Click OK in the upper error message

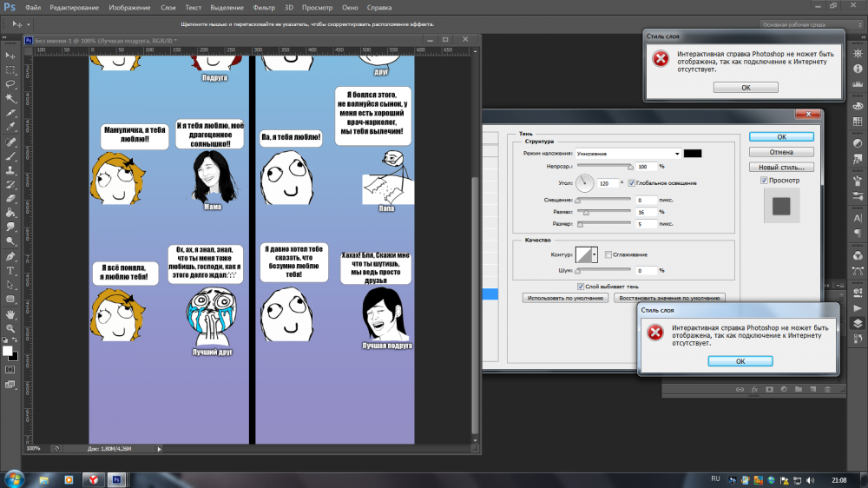(x=746, y=88)
